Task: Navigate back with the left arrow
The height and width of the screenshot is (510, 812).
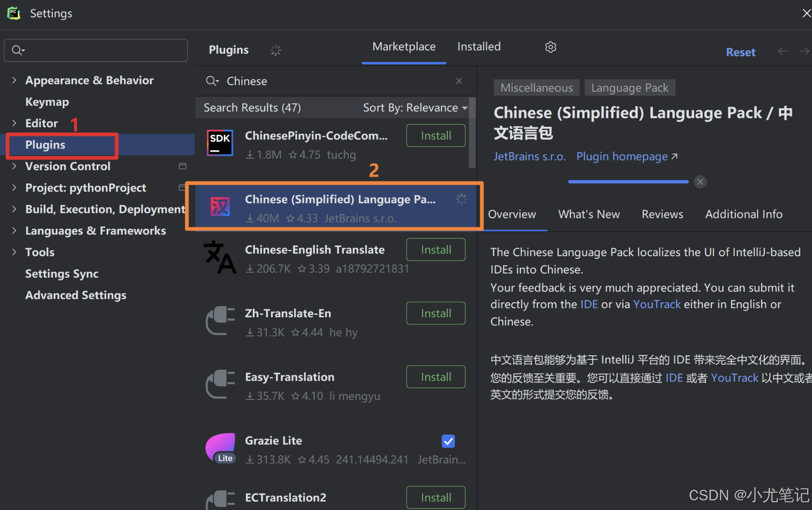Action: tap(783, 51)
